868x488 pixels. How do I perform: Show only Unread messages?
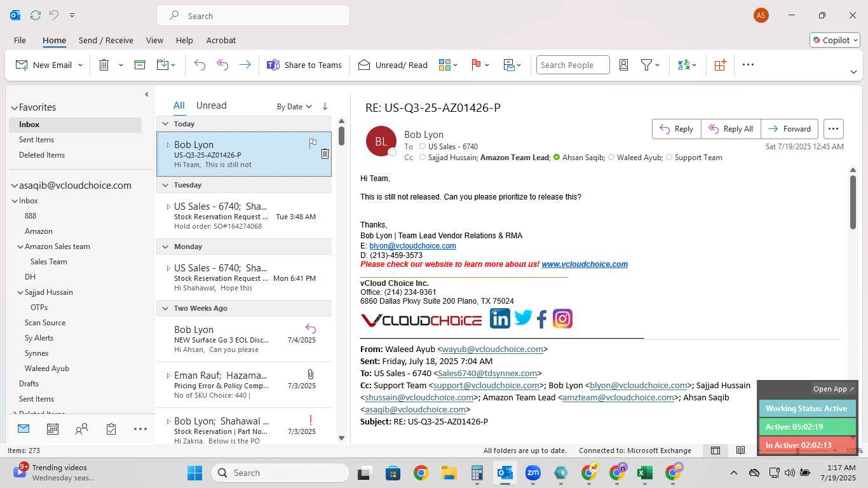(212, 105)
